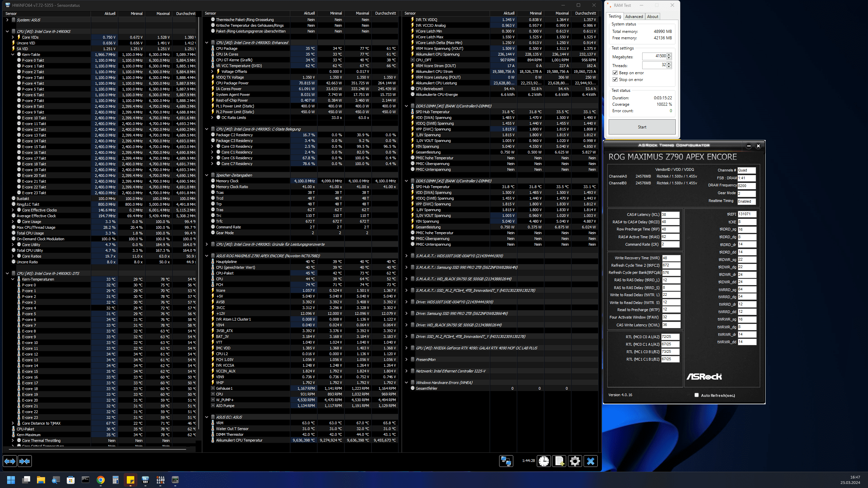
Task: Close the ASRock Timing Configurator window
Action: (x=758, y=146)
